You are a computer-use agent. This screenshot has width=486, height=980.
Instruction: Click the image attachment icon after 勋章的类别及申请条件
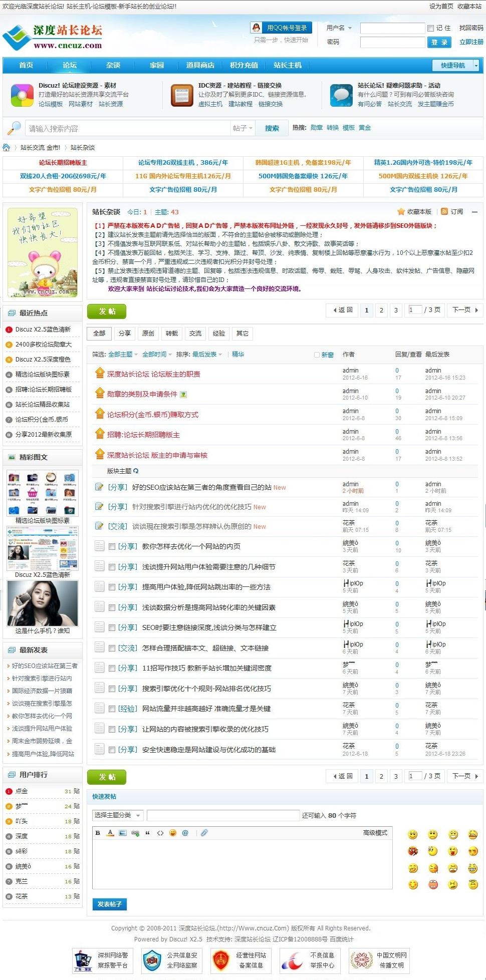(183, 395)
